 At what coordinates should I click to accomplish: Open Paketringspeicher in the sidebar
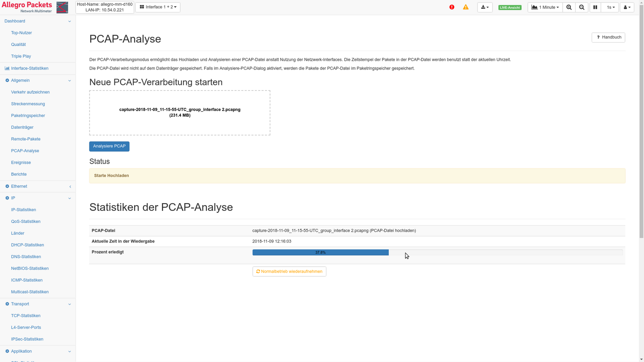[28, 115]
